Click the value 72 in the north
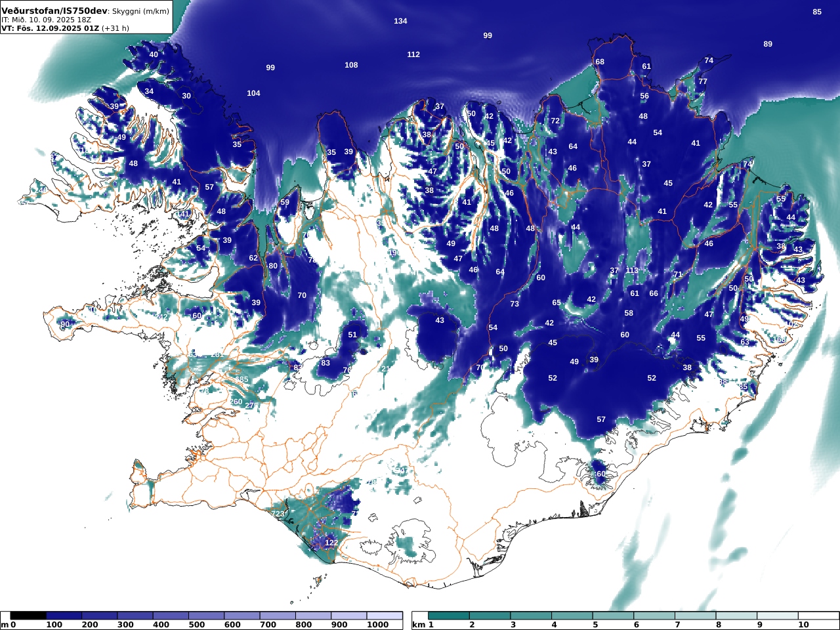This screenshot has width=840, height=630. pos(555,121)
